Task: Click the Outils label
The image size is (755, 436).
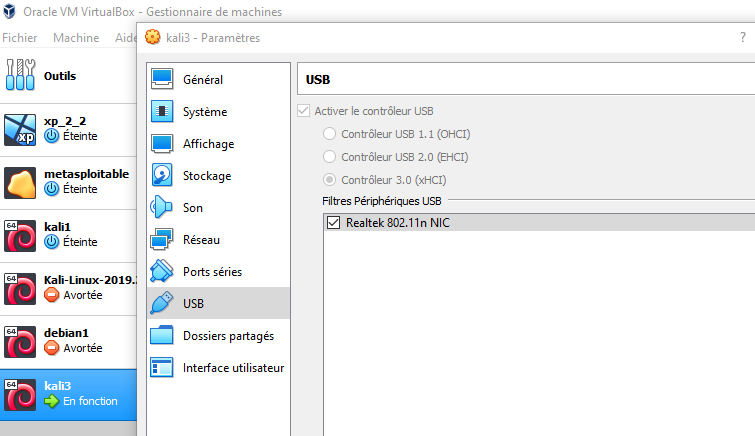Action: click(60, 76)
